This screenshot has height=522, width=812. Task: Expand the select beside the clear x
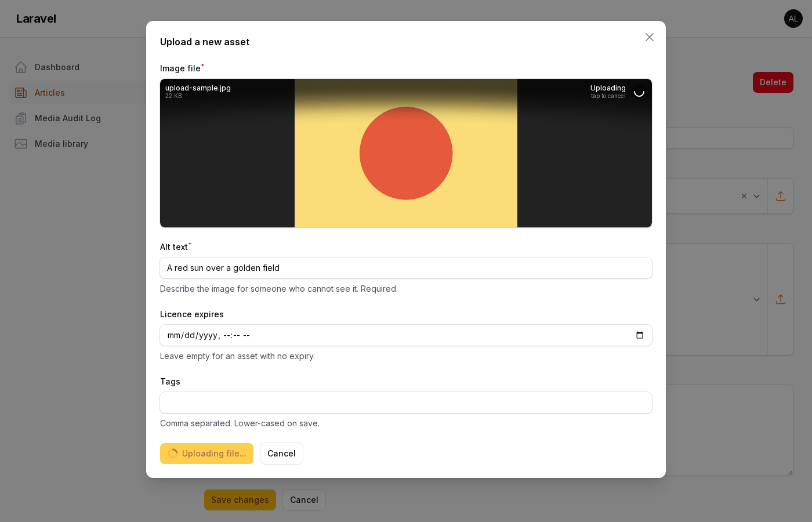coord(756,196)
